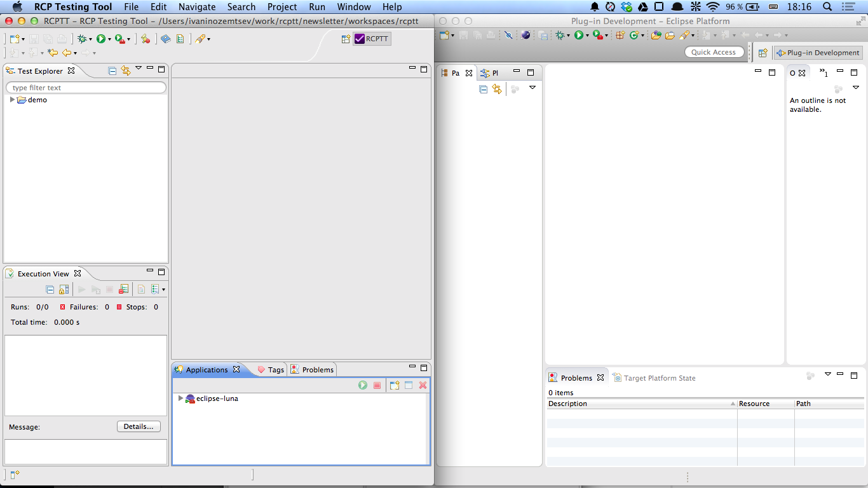Click the Search flashlight icon in RCPTT toolbar
The height and width of the screenshot is (488, 868).
pyautogui.click(x=200, y=39)
